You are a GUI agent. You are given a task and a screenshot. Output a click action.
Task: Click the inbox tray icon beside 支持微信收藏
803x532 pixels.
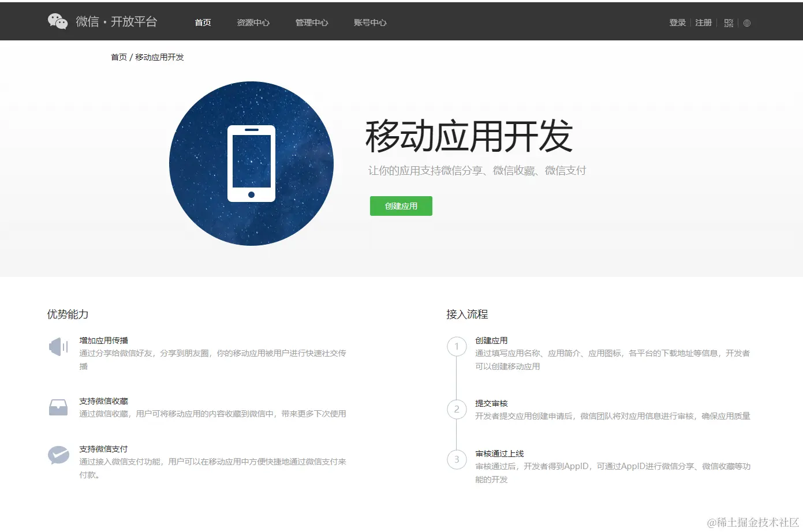point(58,407)
